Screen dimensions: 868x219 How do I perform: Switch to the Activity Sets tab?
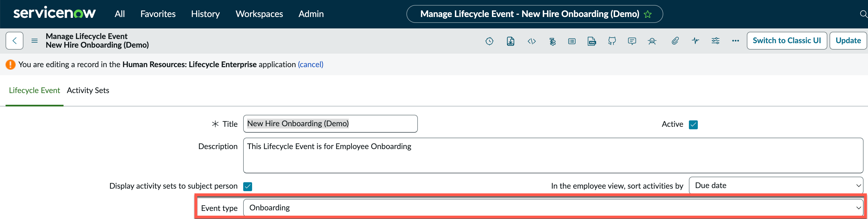pos(88,90)
